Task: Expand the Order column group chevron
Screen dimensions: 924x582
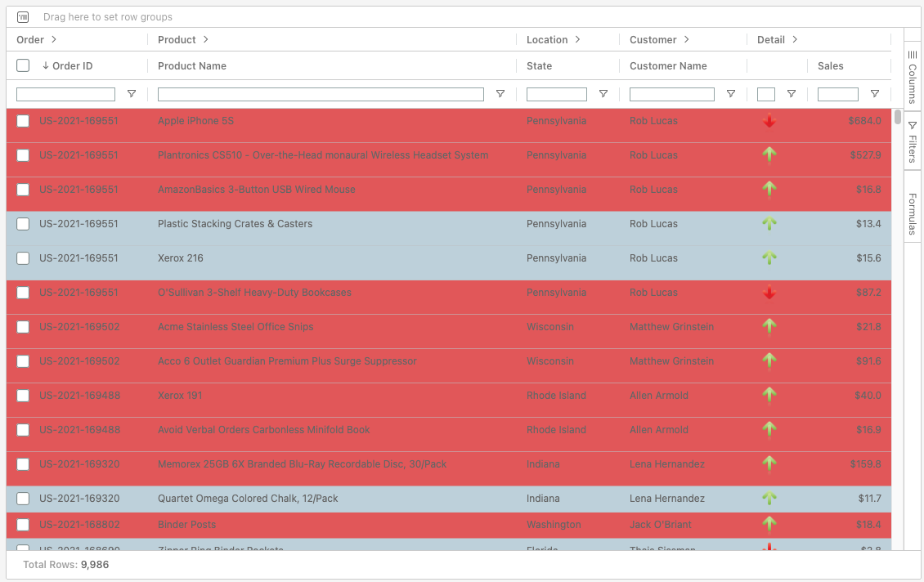Action: click(54, 39)
